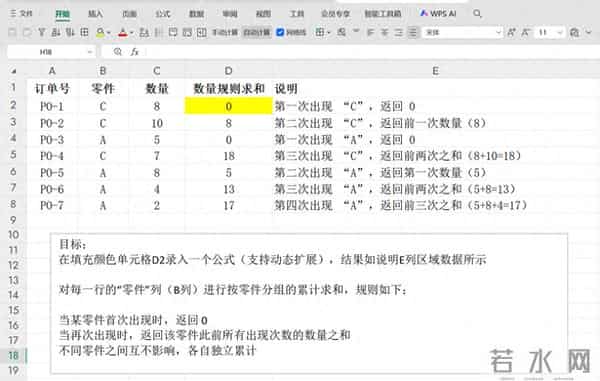
Task: Switch to the 视图 (View) tab
Action: click(x=263, y=14)
